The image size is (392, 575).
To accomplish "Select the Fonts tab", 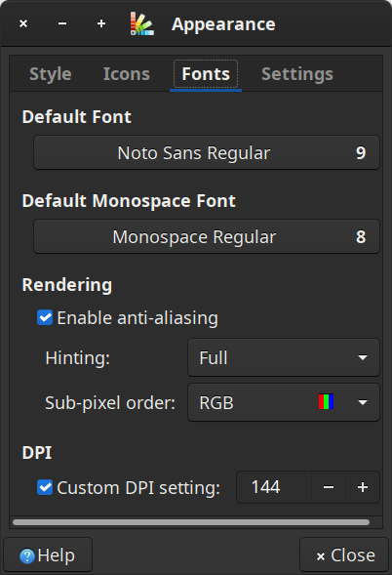I will pyautogui.click(x=206, y=74).
